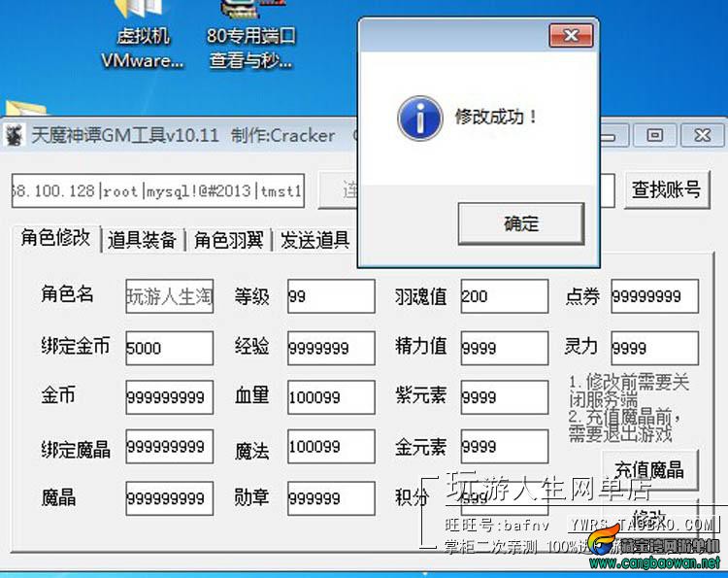Click the 充值魔晶 button
Viewport: 728px width, 578px height.
click(x=649, y=470)
